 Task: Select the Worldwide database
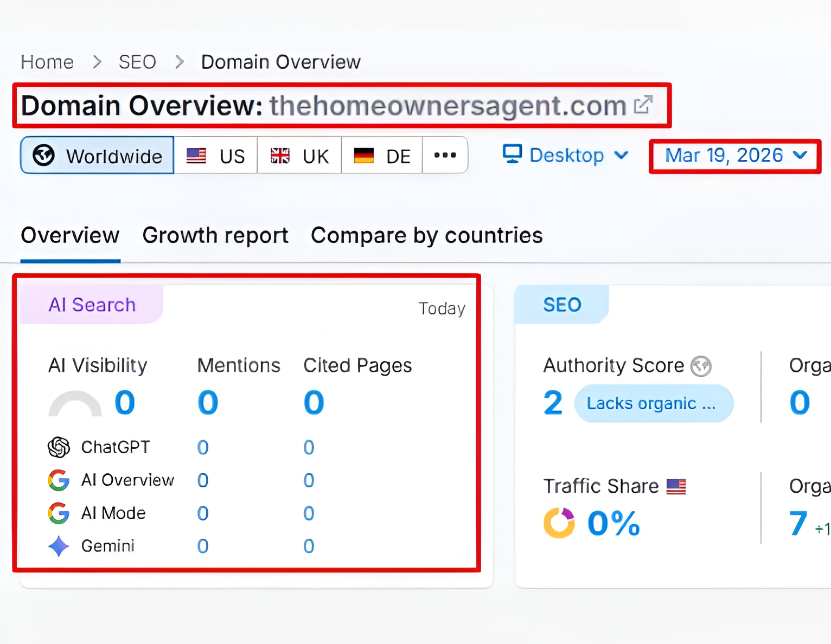[x=97, y=155]
